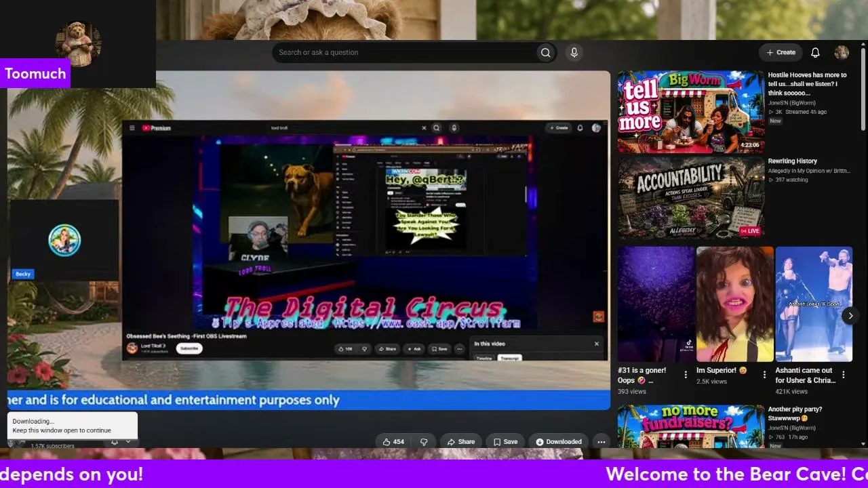Select the Transcript tab in the embedded video
This screenshot has width=868, height=488.
[509, 358]
